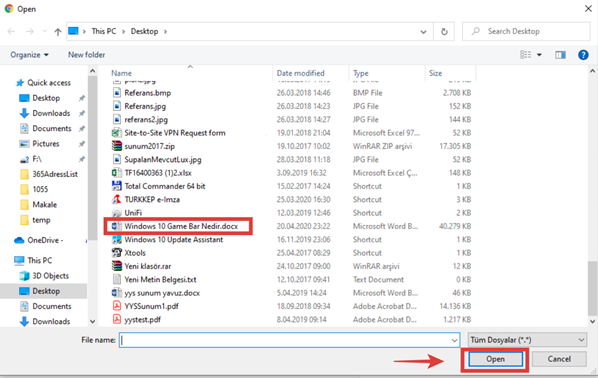Screen dimensions: 598x378
Task: Expand the File name dropdown arrow
Action: 455,340
